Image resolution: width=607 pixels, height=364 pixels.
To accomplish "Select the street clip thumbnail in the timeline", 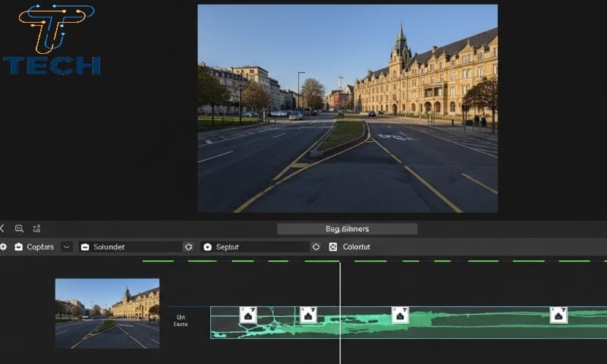I will [x=107, y=312].
